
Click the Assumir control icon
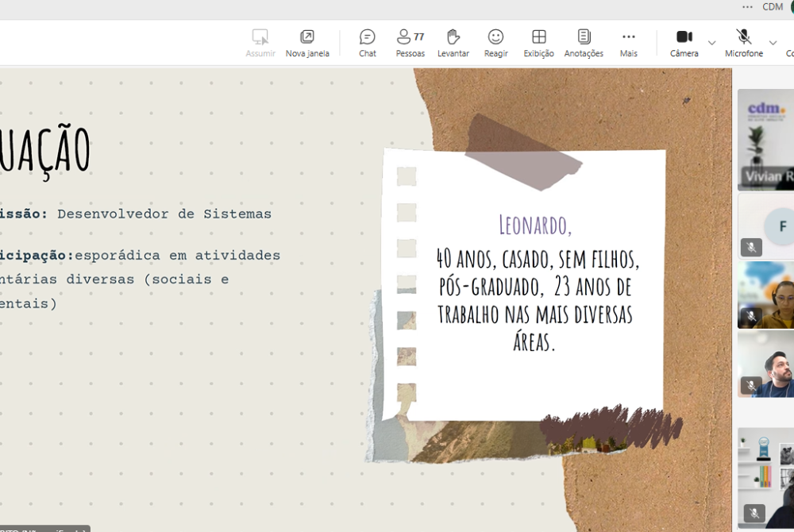tap(260, 37)
